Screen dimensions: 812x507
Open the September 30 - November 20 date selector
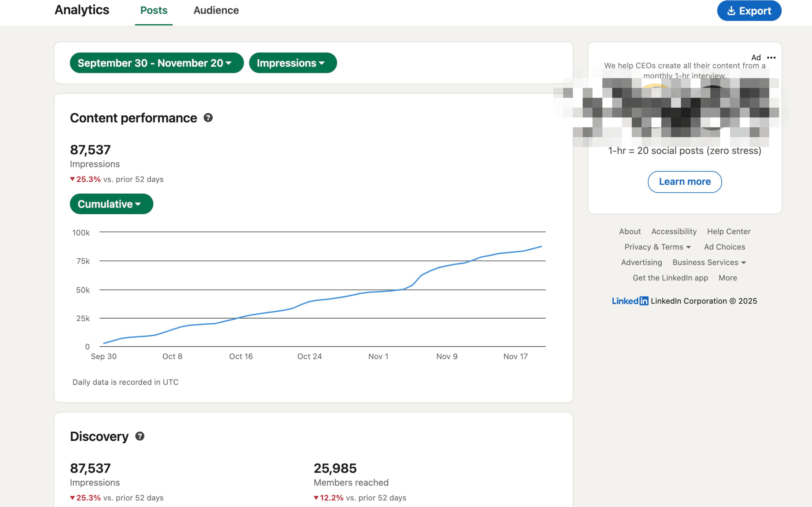[x=156, y=63]
